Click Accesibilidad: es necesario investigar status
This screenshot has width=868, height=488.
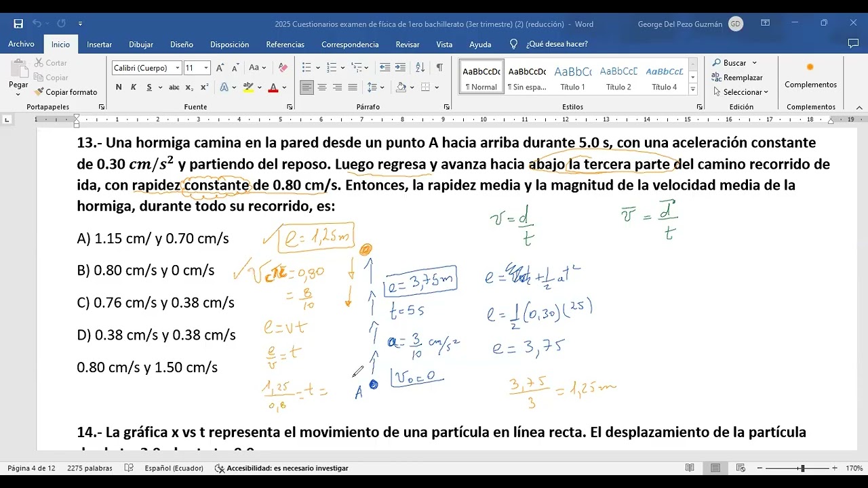click(281, 468)
